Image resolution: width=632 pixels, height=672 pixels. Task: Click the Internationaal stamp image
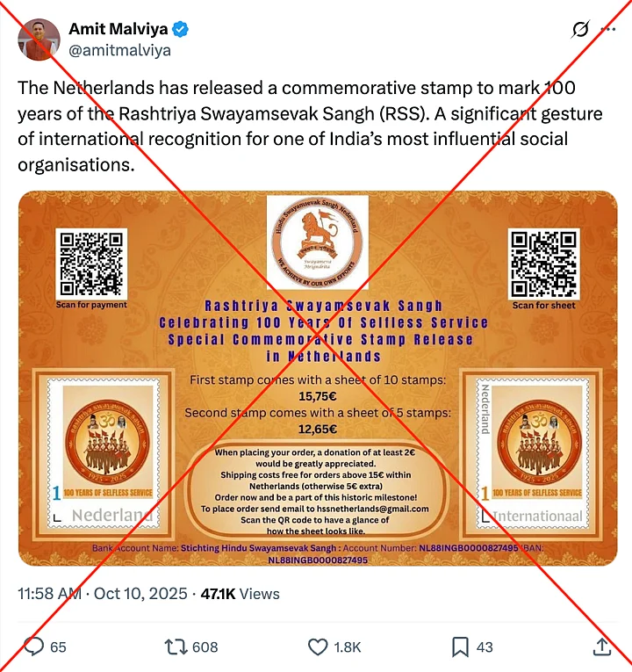pyautogui.click(x=531, y=454)
